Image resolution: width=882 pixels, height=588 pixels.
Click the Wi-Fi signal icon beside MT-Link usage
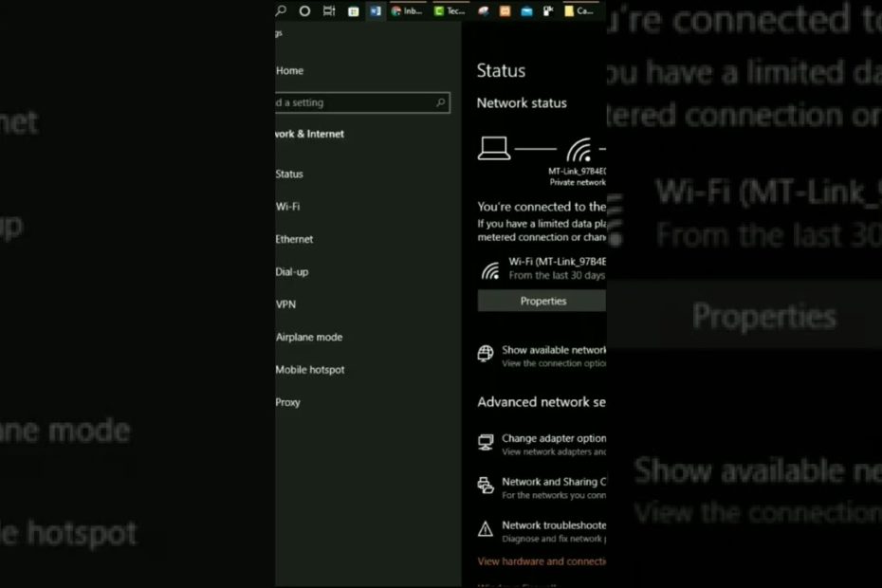click(x=490, y=270)
